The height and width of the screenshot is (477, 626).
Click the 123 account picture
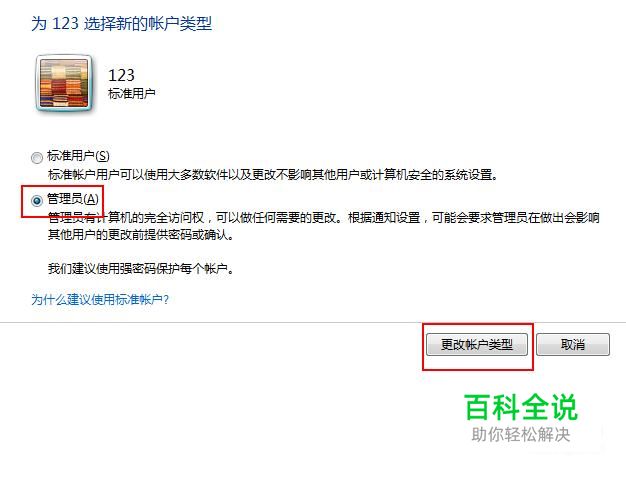tap(64, 83)
